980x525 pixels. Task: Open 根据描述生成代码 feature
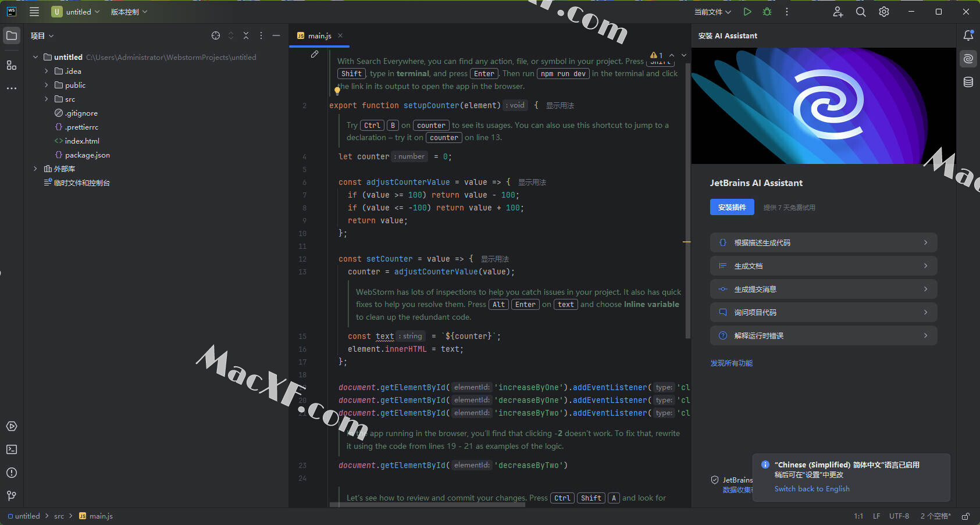(824, 242)
